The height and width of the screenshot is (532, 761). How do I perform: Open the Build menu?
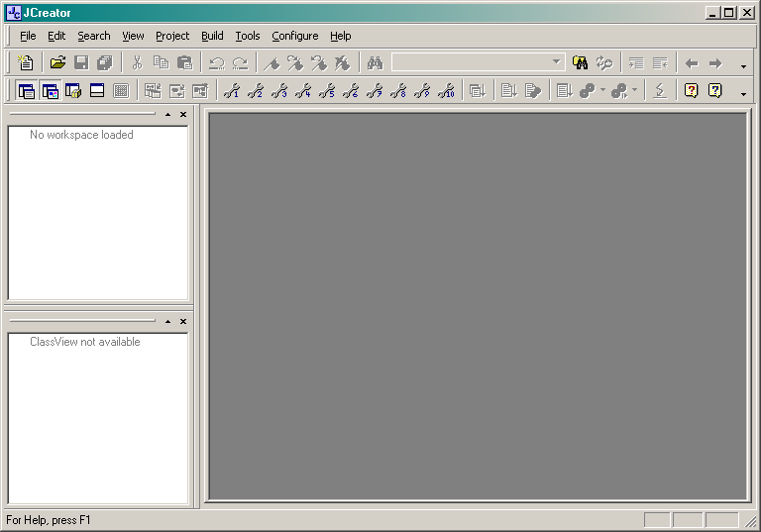pyautogui.click(x=212, y=36)
